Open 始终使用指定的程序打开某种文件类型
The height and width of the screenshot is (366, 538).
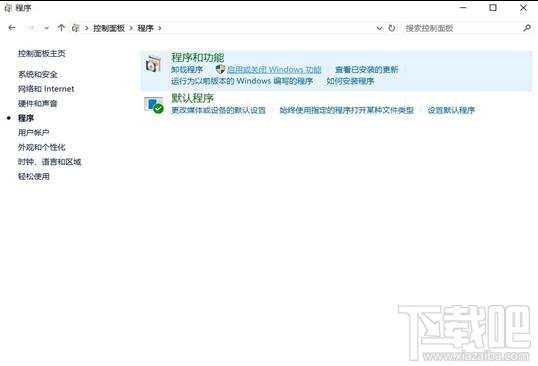click(347, 110)
